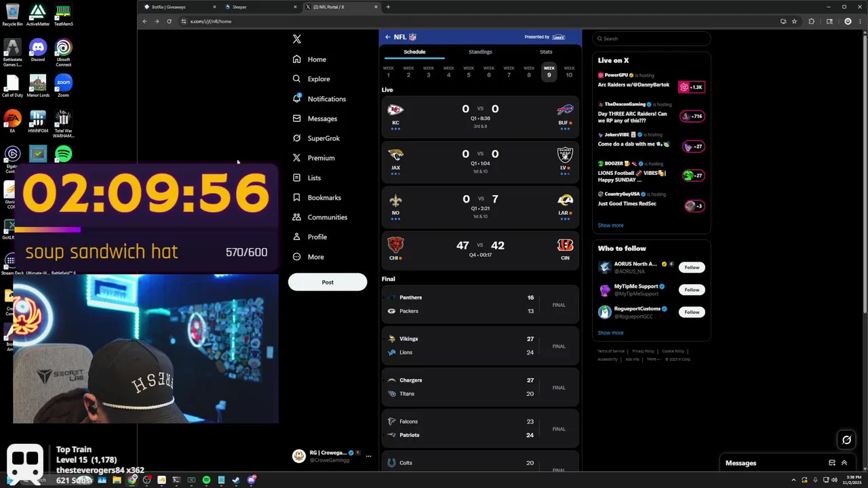
Task: Switch to the Standings tab
Action: [480, 52]
